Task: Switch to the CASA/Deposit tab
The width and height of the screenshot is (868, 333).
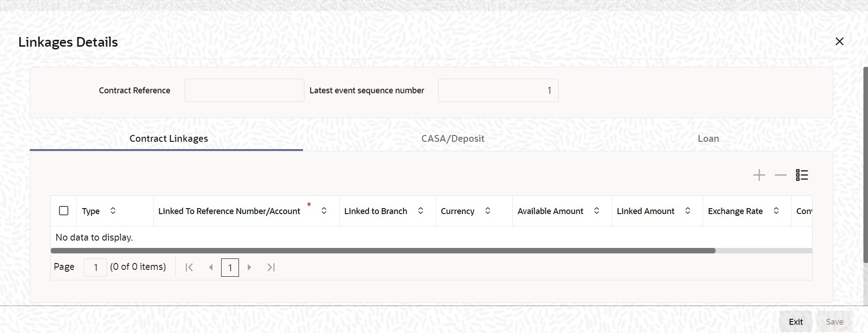Action: tap(453, 139)
